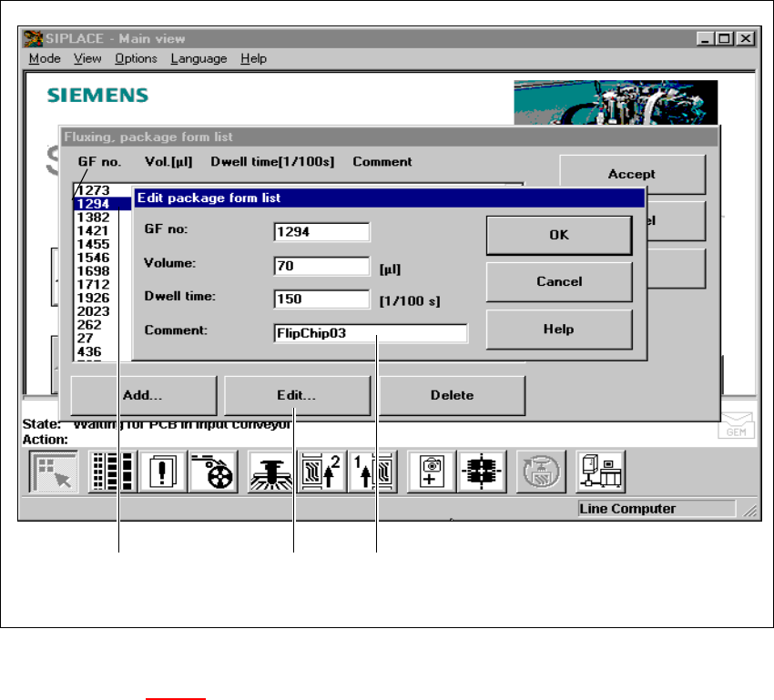Open the Language menu

tap(199, 58)
